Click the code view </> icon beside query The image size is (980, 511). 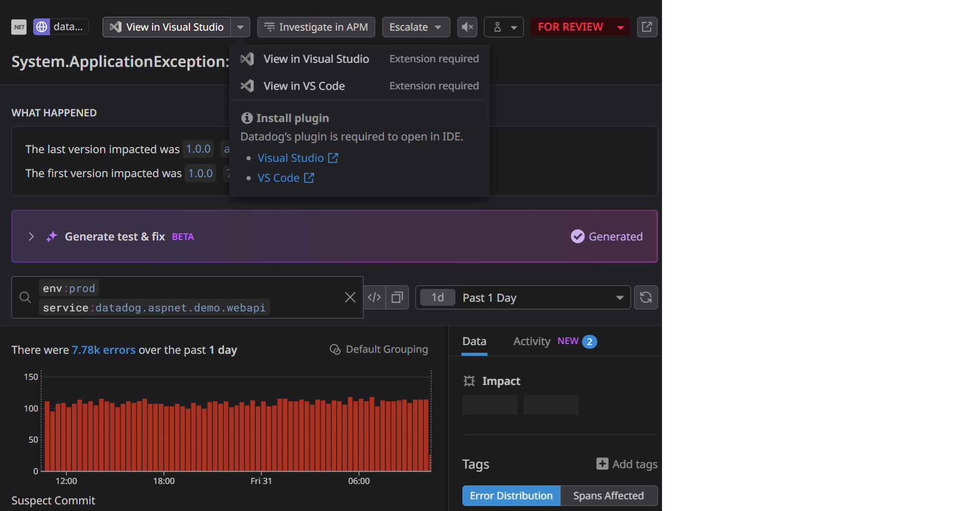click(375, 297)
